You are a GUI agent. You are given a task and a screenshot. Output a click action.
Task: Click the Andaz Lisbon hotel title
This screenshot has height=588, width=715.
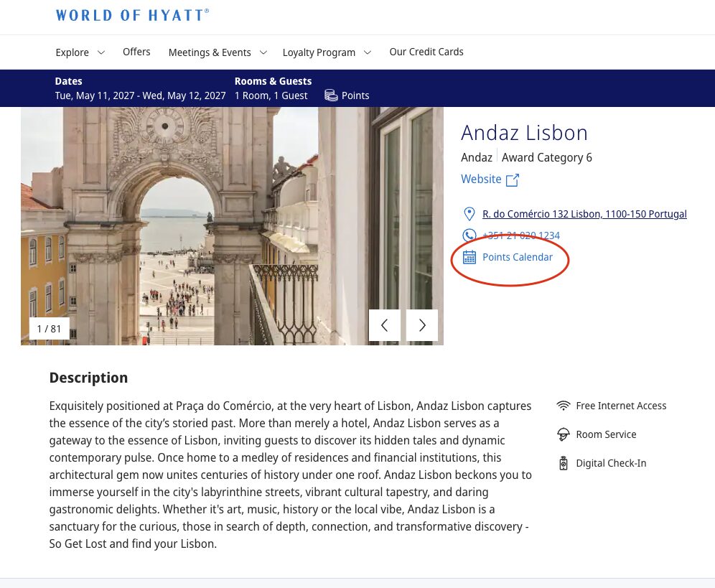(x=524, y=133)
